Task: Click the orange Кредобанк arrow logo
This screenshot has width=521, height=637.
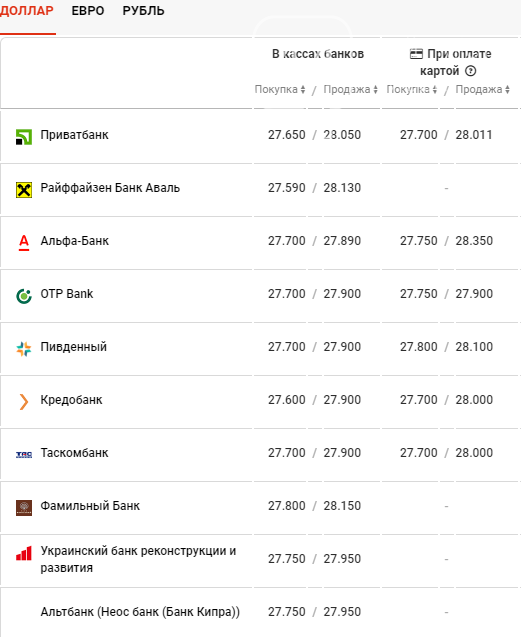Action: point(24,402)
